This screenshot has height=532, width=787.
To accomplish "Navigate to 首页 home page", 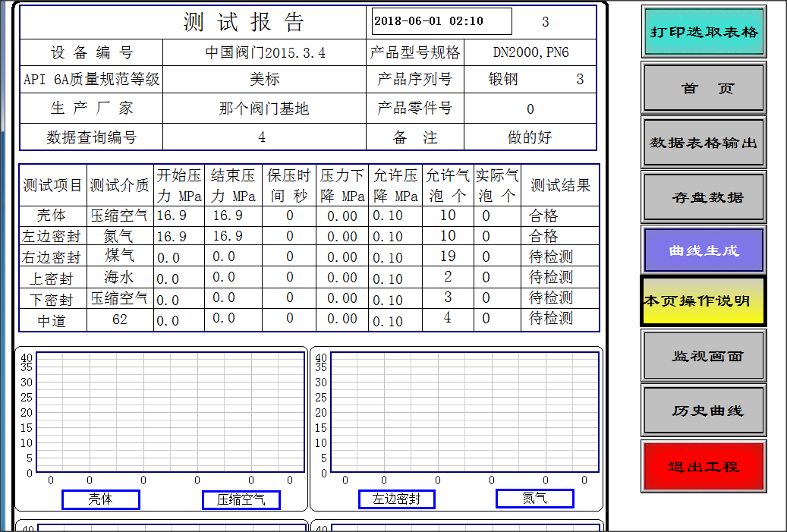I will 703,88.
